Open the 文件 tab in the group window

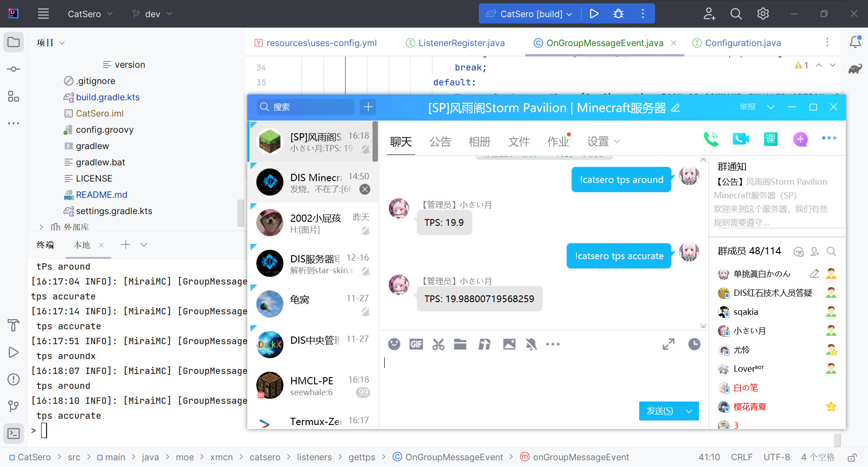pyautogui.click(x=519, y=142)
